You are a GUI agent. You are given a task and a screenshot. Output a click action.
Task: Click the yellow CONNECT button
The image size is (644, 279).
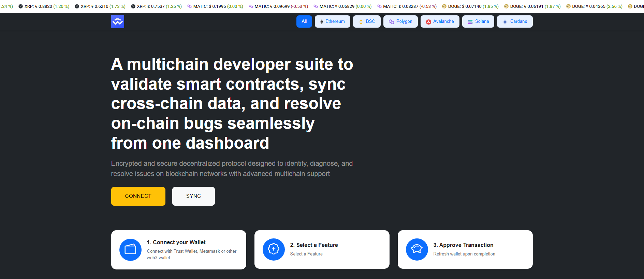point(138,196)
